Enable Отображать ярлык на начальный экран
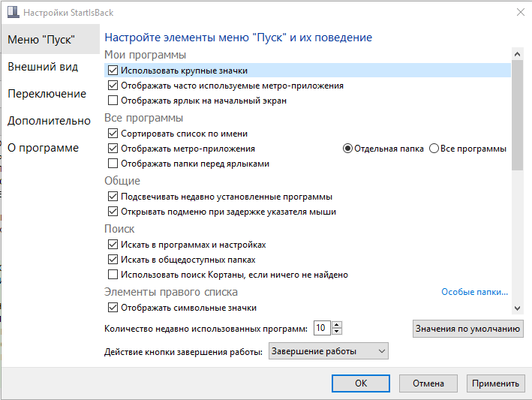This screenshot has width=532, height=400. 113,101
